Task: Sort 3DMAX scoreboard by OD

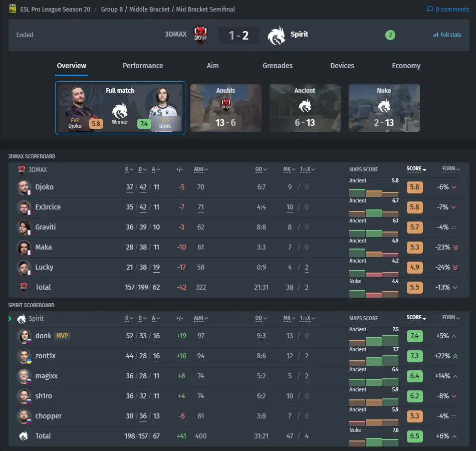Action: coord(261,169)
